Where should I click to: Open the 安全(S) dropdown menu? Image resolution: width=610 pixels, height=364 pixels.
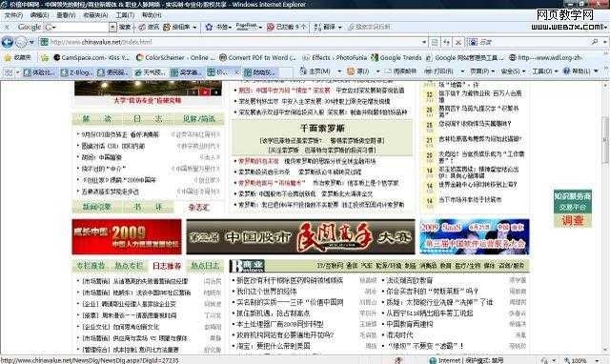coord(513,71)
